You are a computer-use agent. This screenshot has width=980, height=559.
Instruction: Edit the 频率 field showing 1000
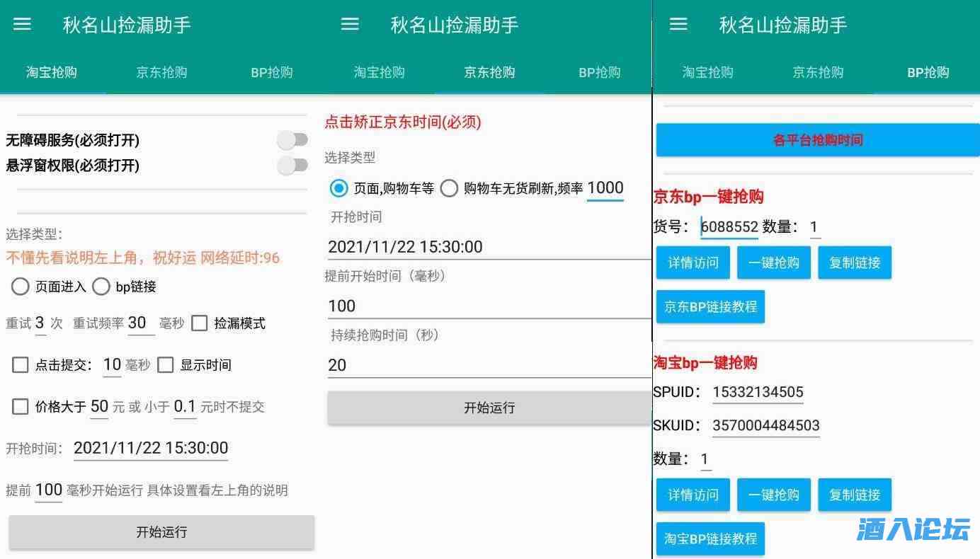tap(605, 188)
